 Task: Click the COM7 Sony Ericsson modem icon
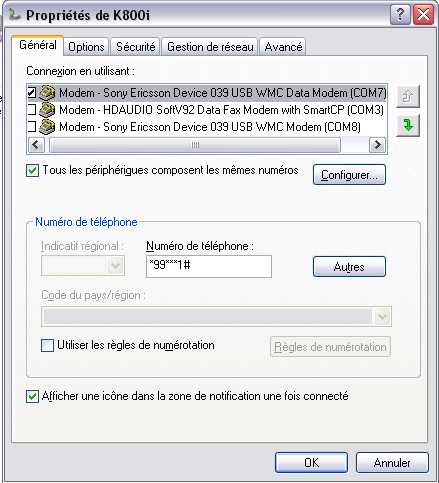click(47, 93)
